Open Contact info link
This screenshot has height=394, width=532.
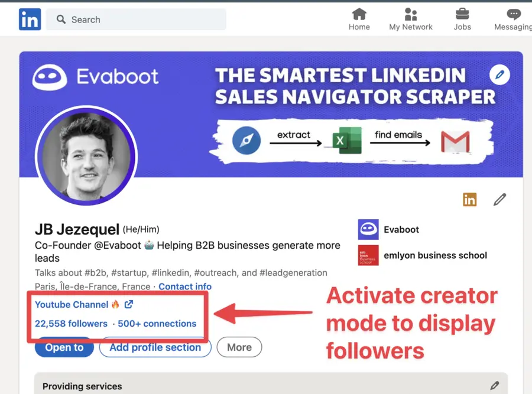point(185,286)
